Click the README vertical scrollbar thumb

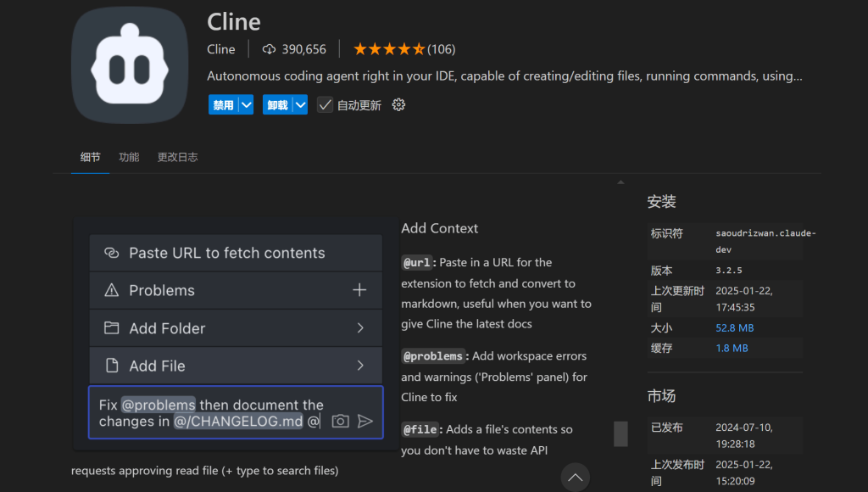coord(620,433)
